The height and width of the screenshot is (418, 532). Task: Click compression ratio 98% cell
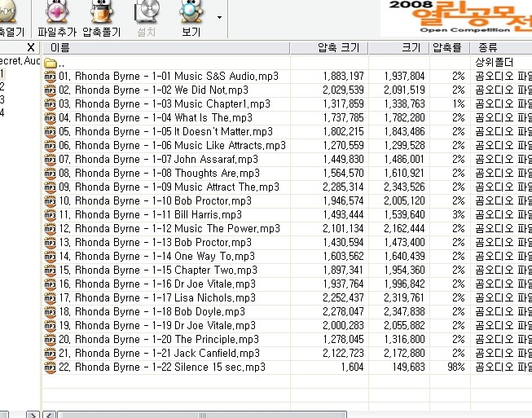point(456,367)
